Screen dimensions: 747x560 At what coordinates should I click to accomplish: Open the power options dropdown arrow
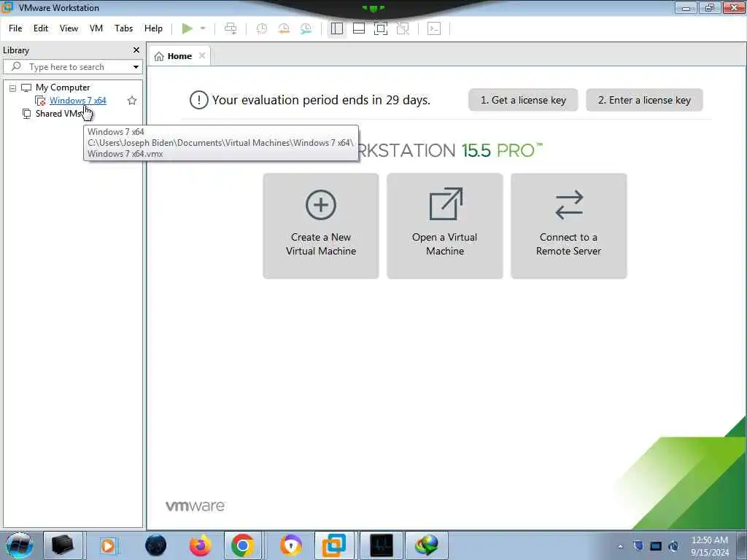click(203, 28)
